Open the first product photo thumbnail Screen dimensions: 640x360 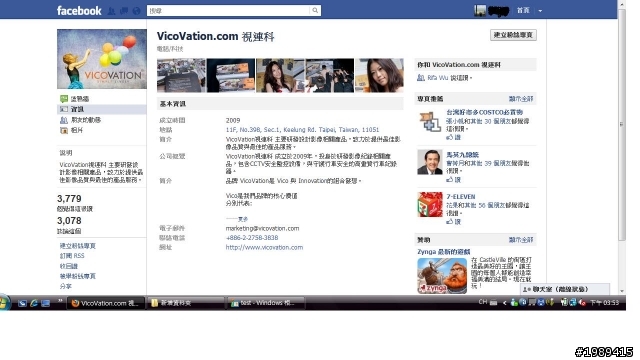click(x=181, y=76)
